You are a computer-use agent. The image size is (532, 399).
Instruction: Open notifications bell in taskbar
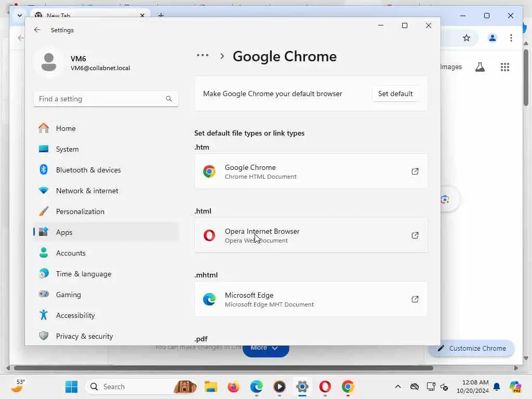coord(497,387)
